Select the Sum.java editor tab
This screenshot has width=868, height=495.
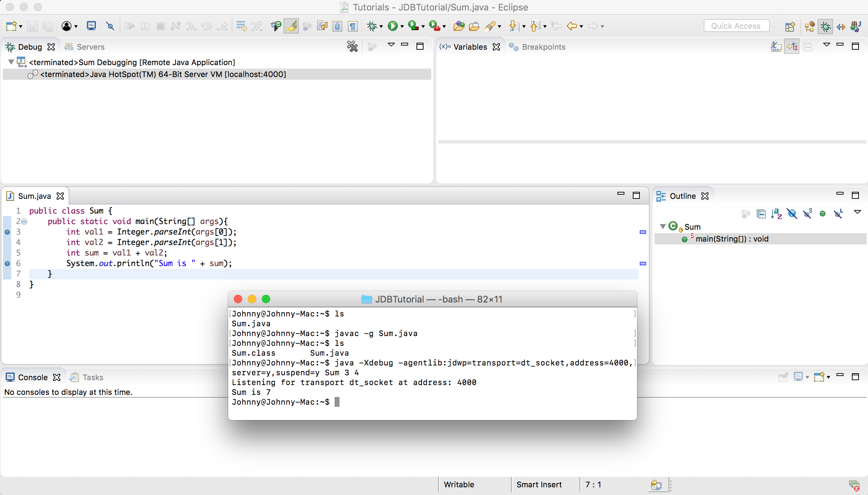[x=35, y=196]
